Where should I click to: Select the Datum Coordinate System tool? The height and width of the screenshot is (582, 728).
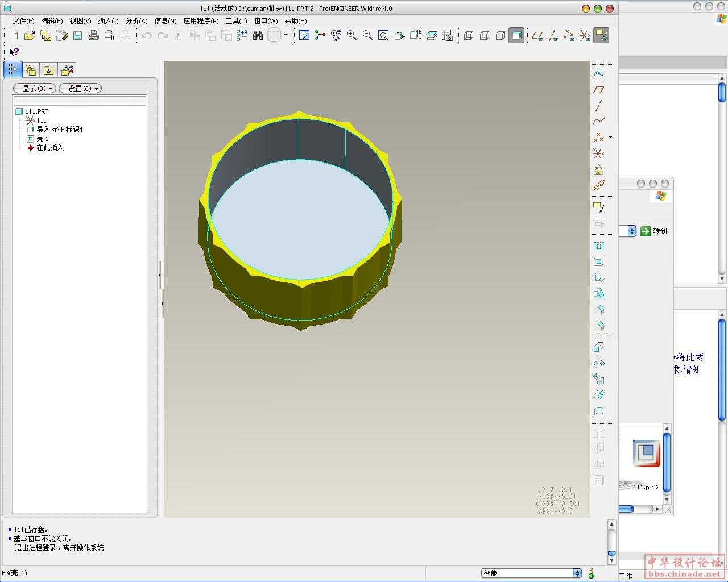598,153
